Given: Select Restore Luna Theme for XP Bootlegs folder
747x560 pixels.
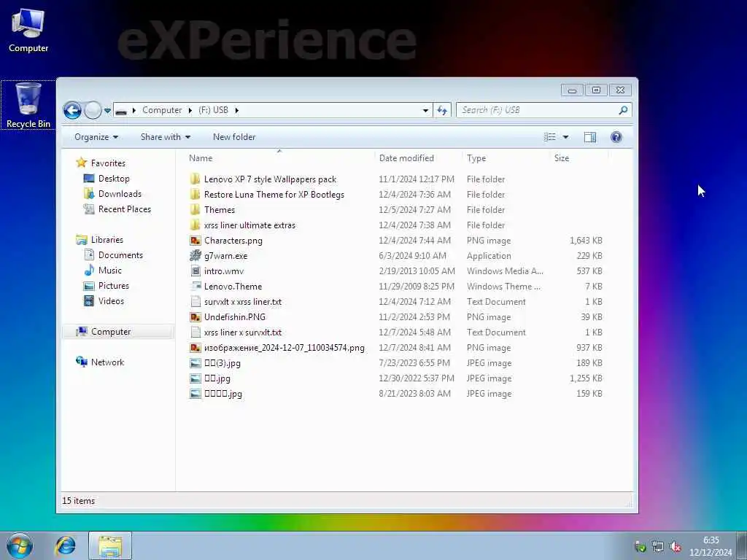Looking at the screenshot, I should (274, 195).
